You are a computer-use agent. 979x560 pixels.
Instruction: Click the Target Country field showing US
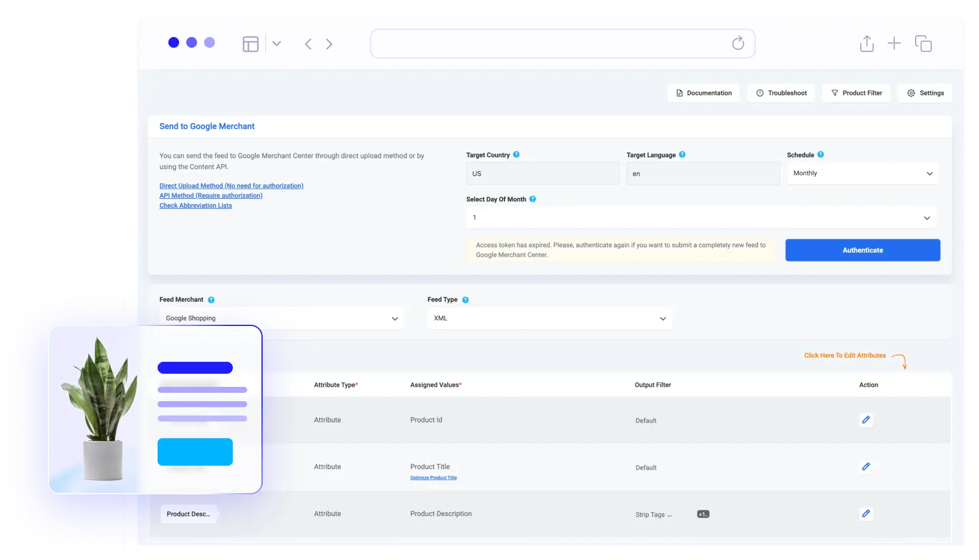tap(543, 174)
